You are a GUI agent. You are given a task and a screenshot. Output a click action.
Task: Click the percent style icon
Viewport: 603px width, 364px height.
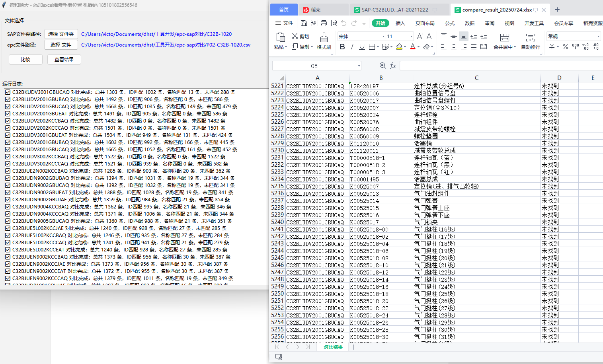click(565, 47)
